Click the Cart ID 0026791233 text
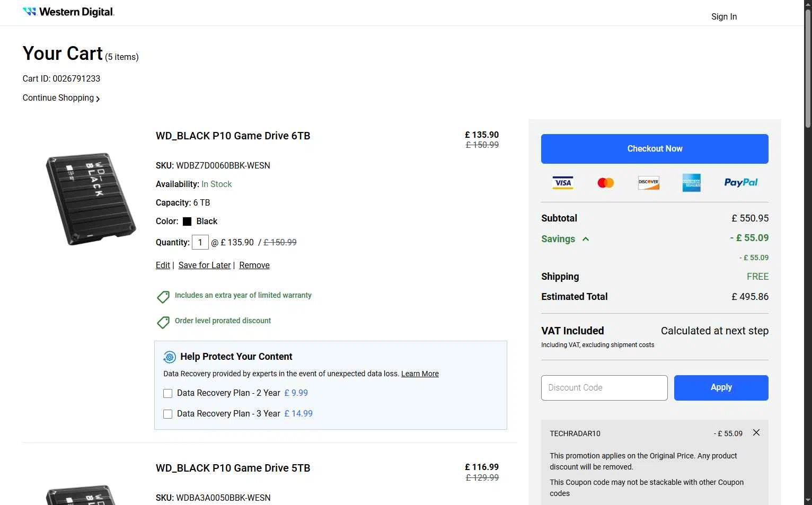Image resolution: width=812 pixels, height=505 pixels. (61, 78)
